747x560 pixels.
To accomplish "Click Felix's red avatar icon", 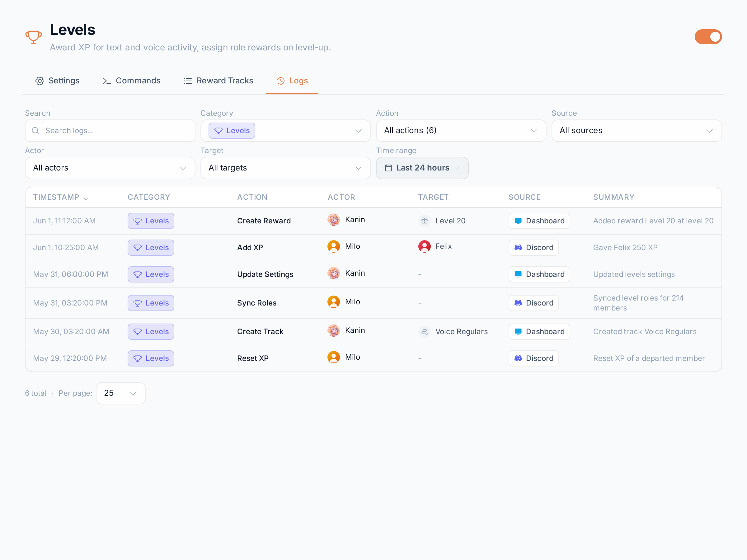I will 425,246.
